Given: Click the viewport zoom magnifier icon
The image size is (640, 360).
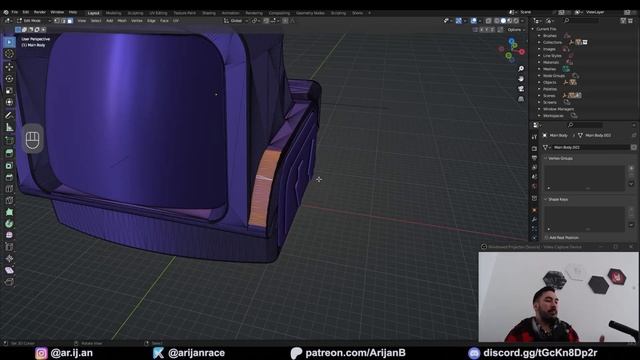Looking at the screenshot, I should [521, 69].
